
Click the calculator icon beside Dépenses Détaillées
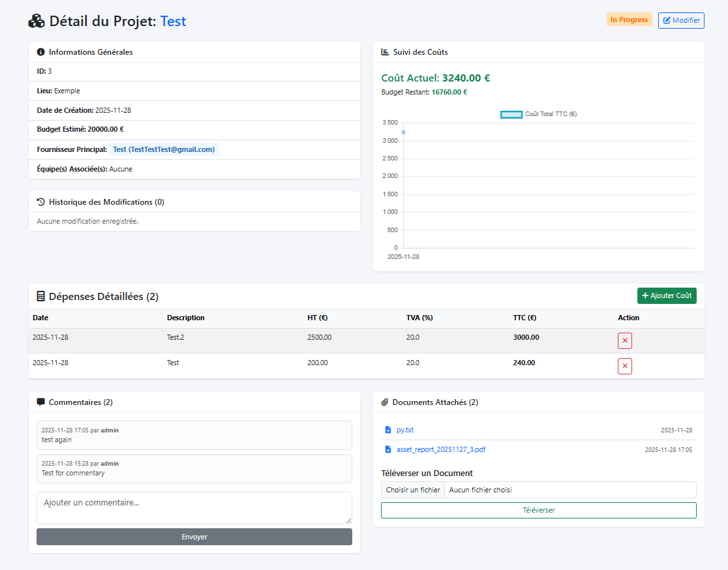tap(40, 297)
